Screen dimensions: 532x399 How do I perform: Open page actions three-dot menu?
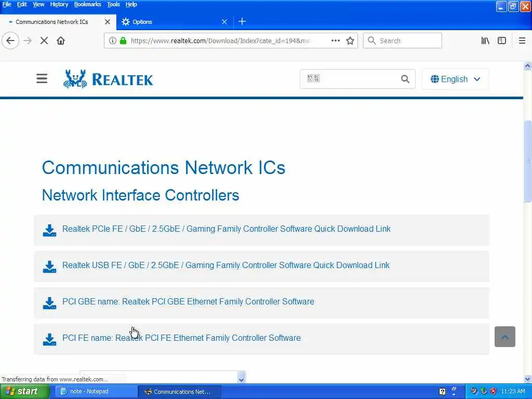[335, 41]
